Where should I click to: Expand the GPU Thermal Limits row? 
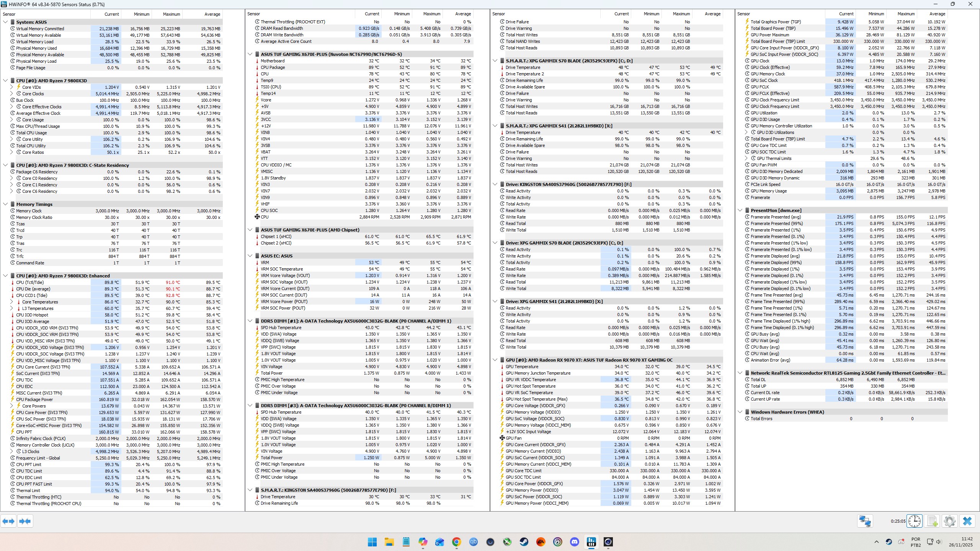click(x=746, y=158)
